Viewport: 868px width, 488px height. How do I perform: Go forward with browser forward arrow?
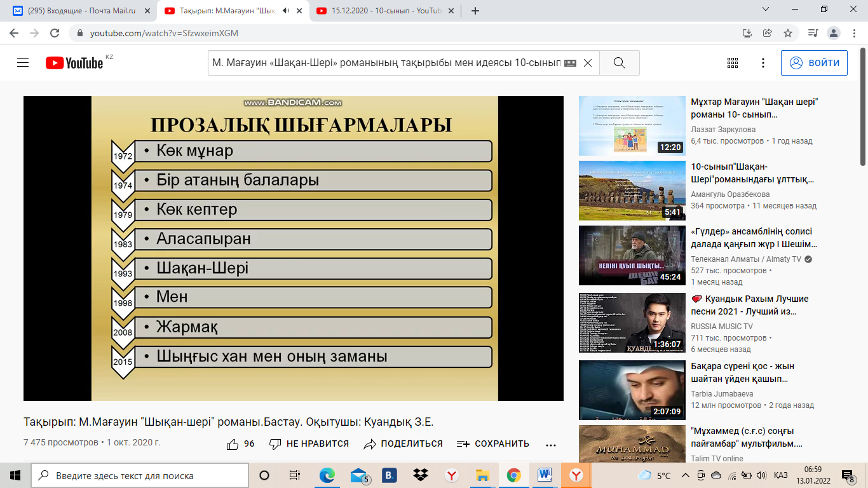tap(35, 33)
